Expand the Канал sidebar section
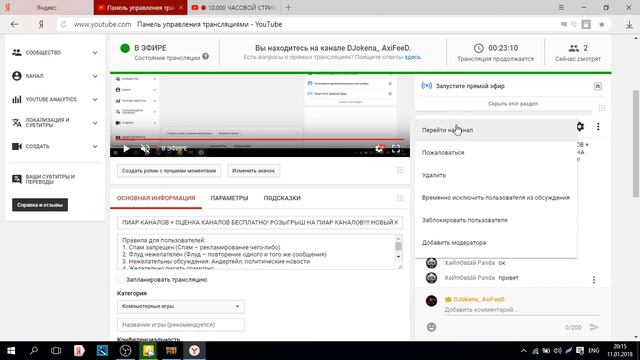This screenshot has width=640, height=360. (x=95, y=76)
